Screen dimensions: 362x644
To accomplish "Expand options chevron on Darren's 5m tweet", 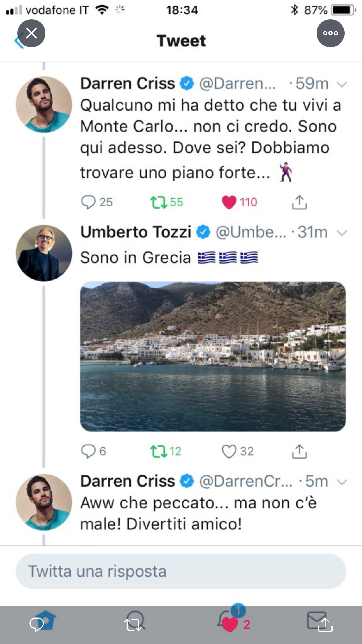I will (342, 482).
